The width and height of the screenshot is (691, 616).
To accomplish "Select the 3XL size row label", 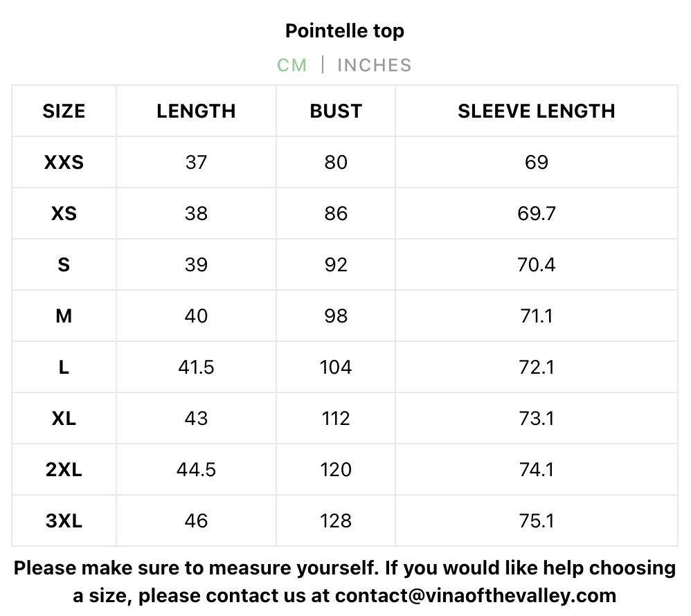I will click(64, 520).
